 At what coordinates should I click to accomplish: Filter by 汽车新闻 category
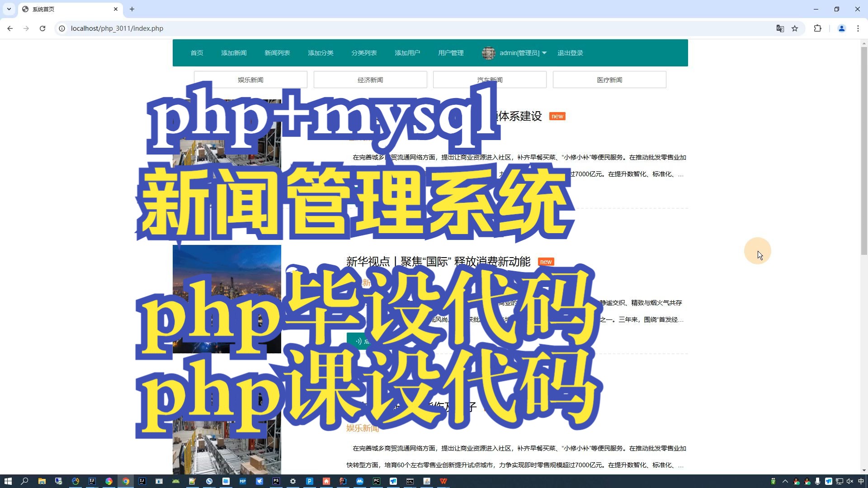490,80
